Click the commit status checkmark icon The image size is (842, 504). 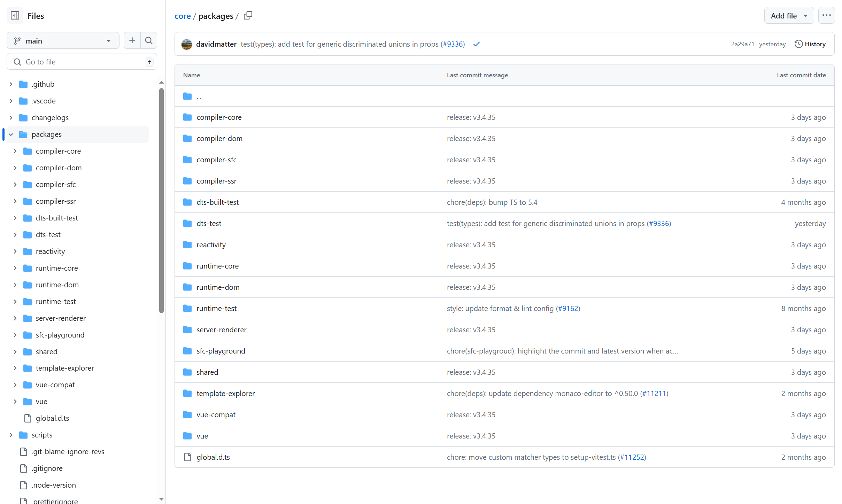tap(476, 44)
